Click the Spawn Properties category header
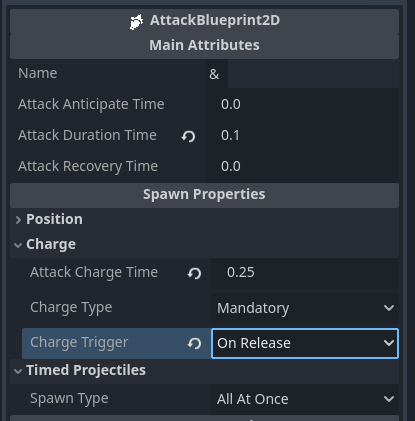The width and height of the screenshot is (415, 421). coord(204,195)
